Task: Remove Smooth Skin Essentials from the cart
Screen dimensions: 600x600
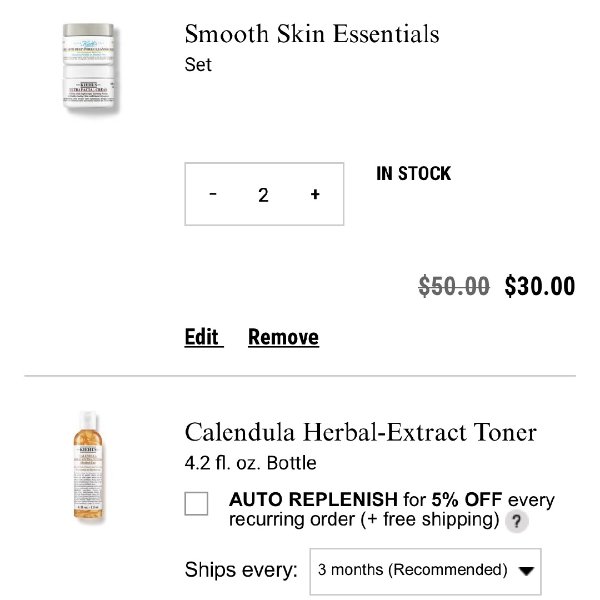Action: (283, 337)
